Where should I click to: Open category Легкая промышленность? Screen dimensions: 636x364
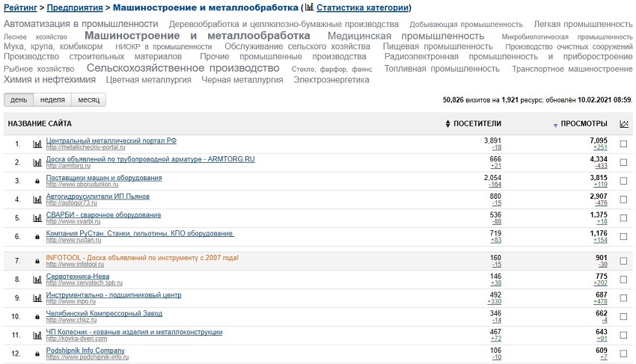583,25
